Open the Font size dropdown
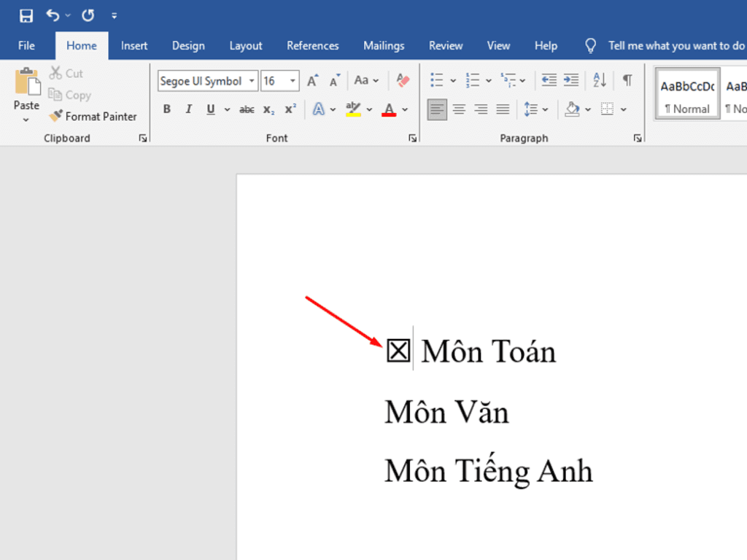The image size is (747, 560). coord(290,80)
